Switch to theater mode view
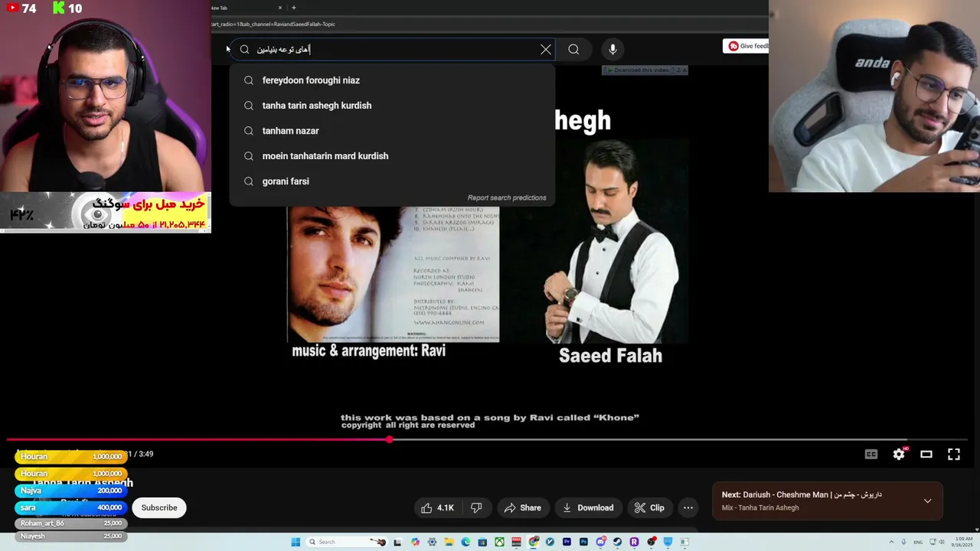980x551 pixels. pos(926,454)
